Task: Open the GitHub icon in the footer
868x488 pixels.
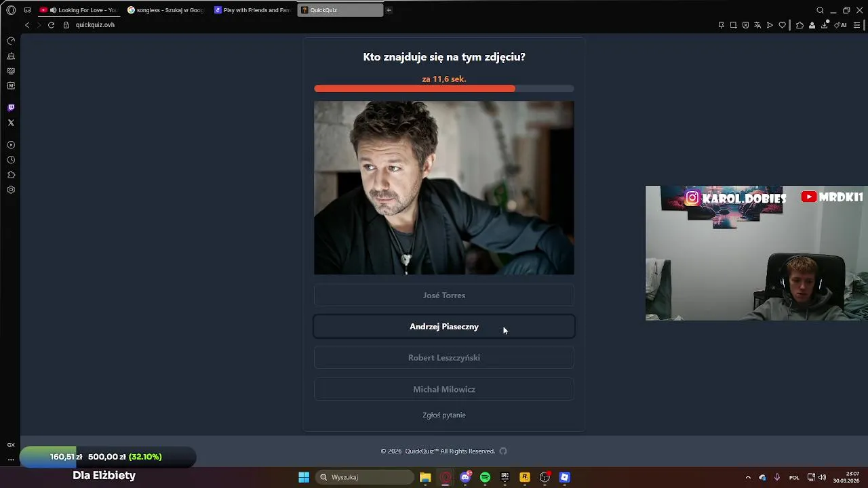Action: tap(503, 451)
